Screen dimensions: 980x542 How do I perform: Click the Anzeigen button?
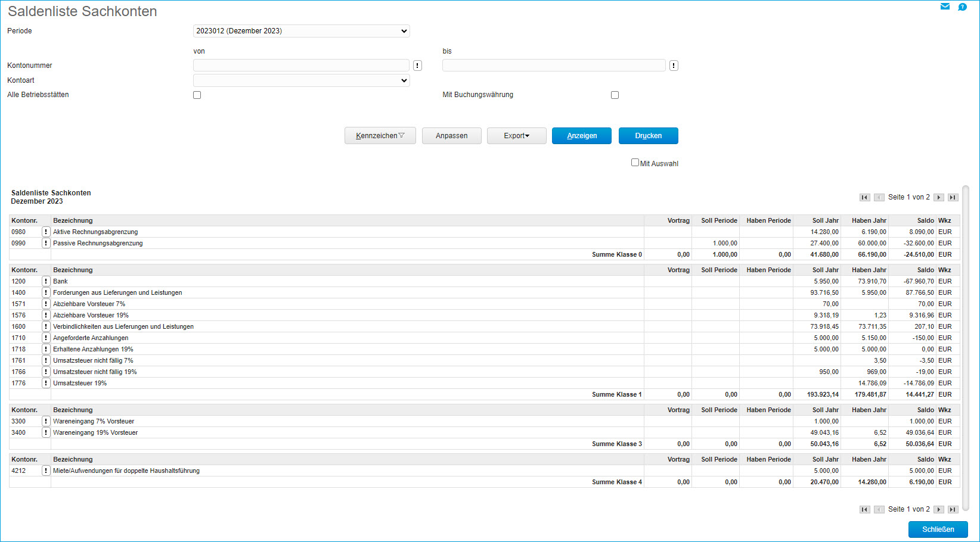click(x=582, y=136)
